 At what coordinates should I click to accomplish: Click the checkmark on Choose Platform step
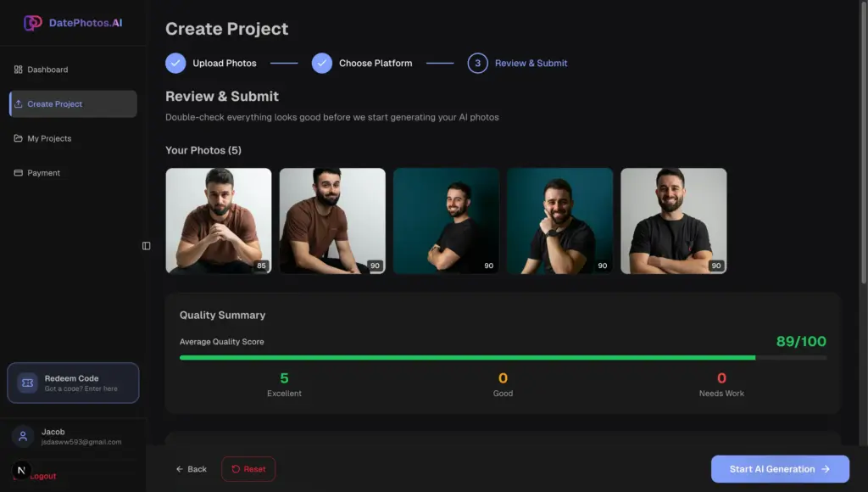pos(322,63)
